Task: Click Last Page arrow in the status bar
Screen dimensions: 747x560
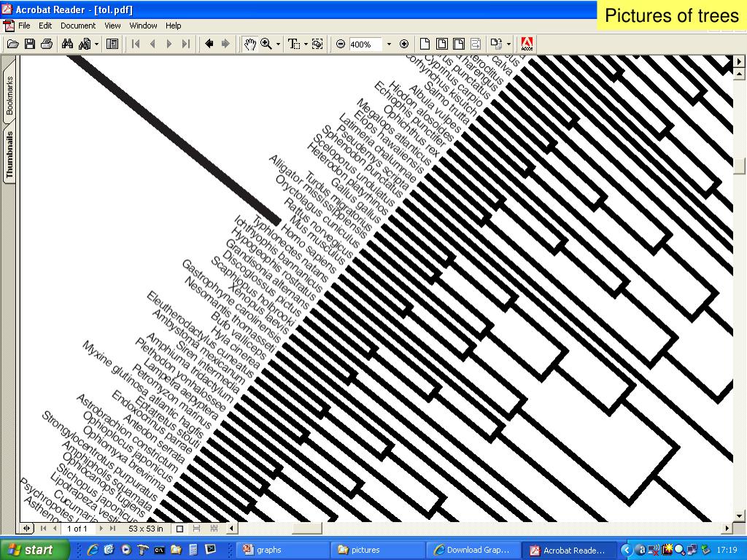Action: (x=112, y=528)
